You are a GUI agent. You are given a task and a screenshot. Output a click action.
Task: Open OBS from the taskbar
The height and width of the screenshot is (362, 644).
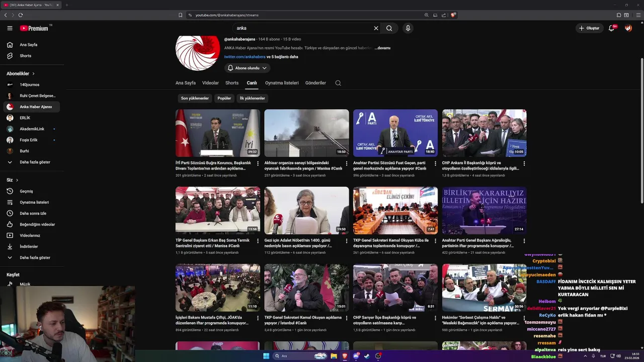click(x=378, y=356)
